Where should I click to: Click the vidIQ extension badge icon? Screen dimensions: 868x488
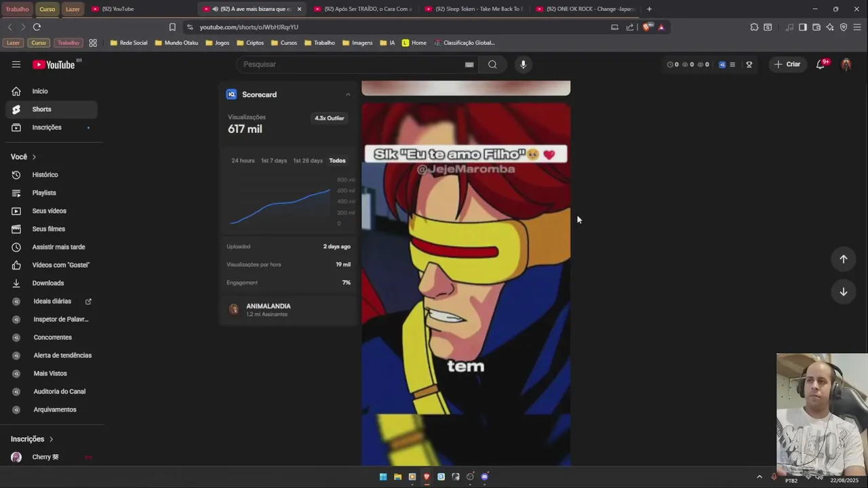click(x=722, y=64)
